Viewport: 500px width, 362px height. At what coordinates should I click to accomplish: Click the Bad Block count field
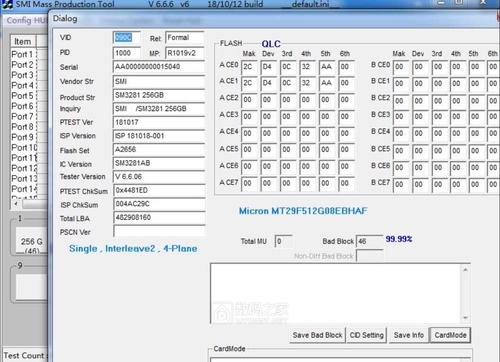pyautogui.click(x=369, y=241)
